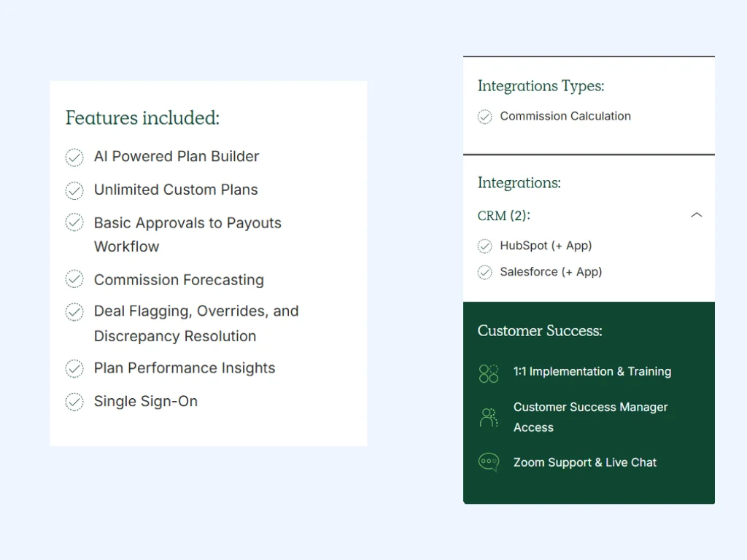
Task: Select the Salesforce (+ App) text
Action: click(551, 272)
